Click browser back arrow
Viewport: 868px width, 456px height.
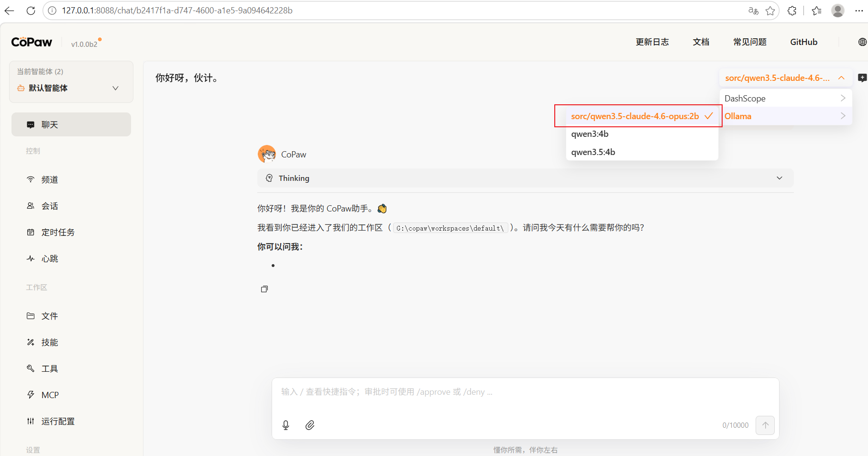click(10, 11)
